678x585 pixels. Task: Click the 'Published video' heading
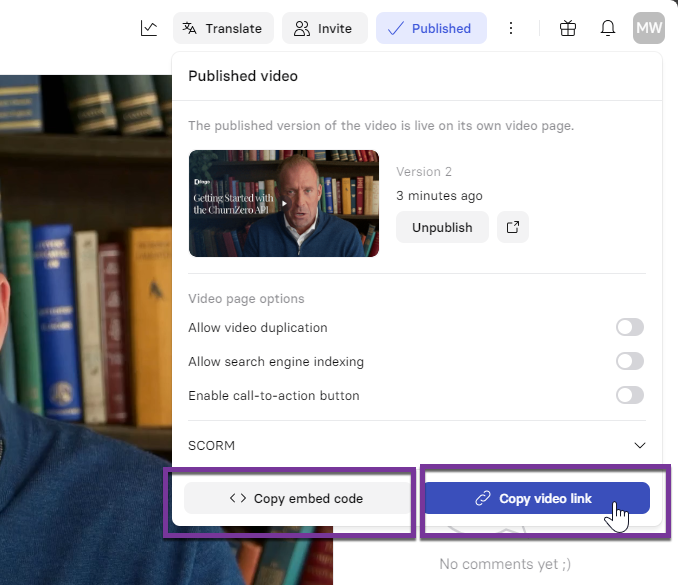pyautogui.click(x=243, y=76)
